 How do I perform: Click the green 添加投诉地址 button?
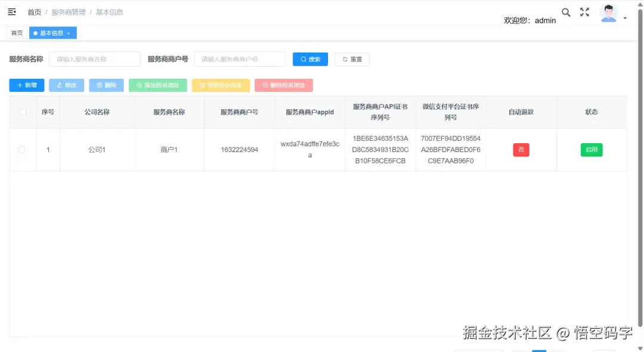click(157, 85)
